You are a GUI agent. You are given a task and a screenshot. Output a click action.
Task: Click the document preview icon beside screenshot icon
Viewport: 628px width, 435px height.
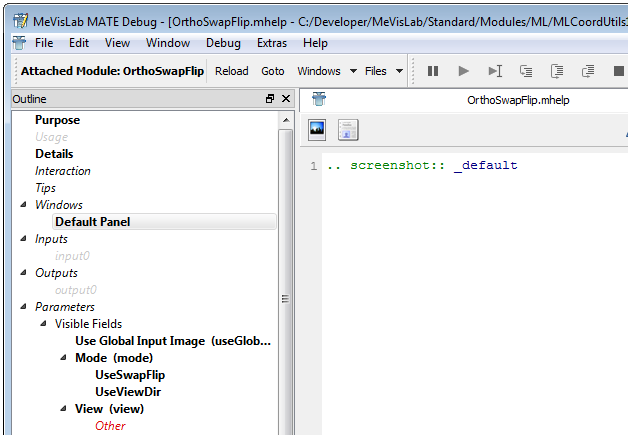(x=347, y=129)
